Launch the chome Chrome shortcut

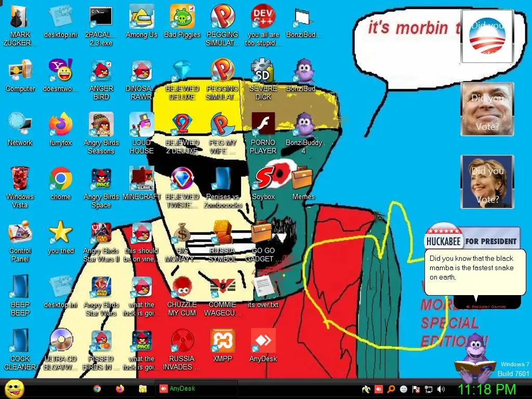pyautogui.click(x=60, y=179)
